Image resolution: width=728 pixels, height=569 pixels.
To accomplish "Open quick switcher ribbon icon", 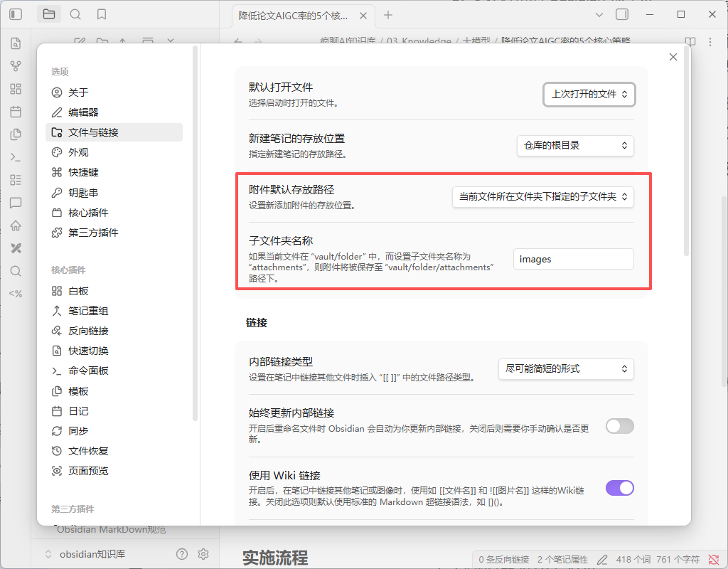I will coord(16,43).
